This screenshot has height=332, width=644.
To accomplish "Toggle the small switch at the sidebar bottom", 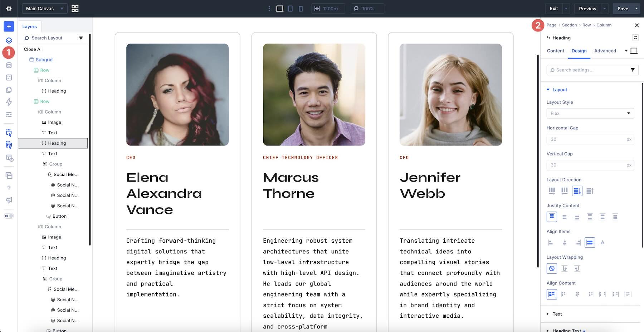I will [x=9, y=216].
